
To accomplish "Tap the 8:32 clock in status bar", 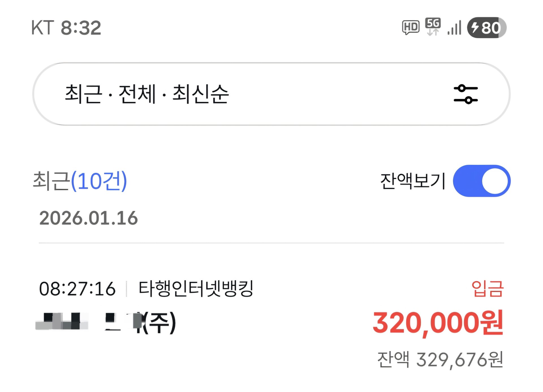I will [x=81, y=28].
